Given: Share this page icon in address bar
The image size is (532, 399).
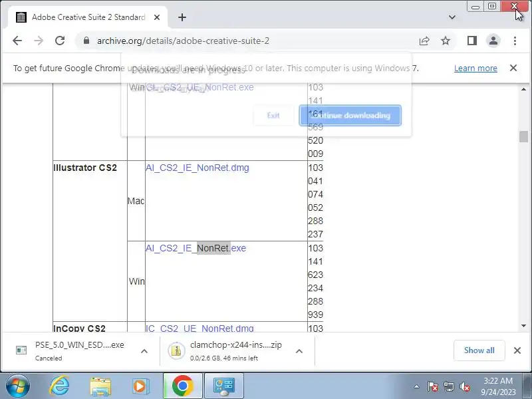Looking at the screenshot, I should pos(424,41).
